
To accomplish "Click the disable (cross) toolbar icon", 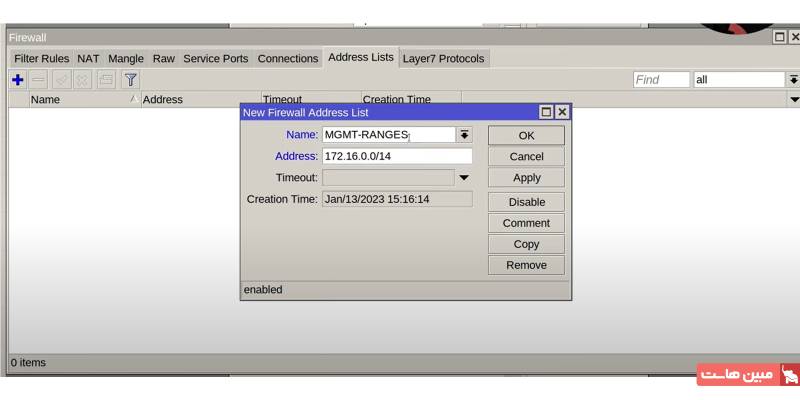I will click(x=83, y=80).
